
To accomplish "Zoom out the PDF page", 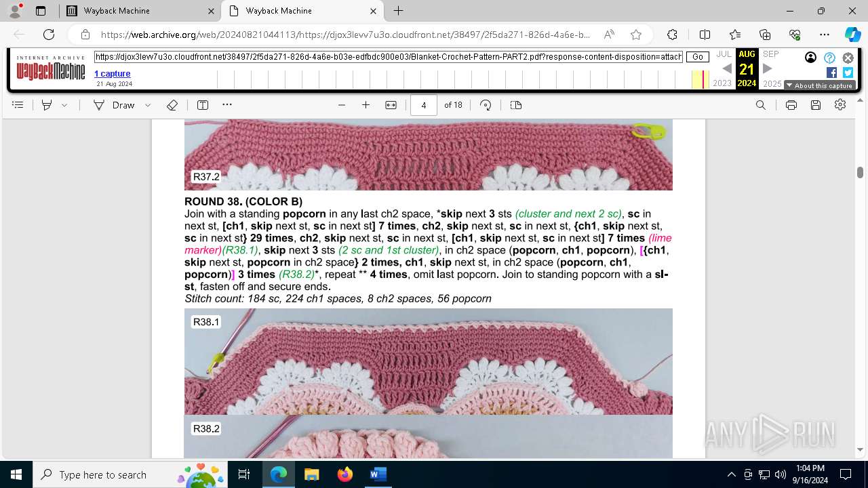I will coord(342,105).
